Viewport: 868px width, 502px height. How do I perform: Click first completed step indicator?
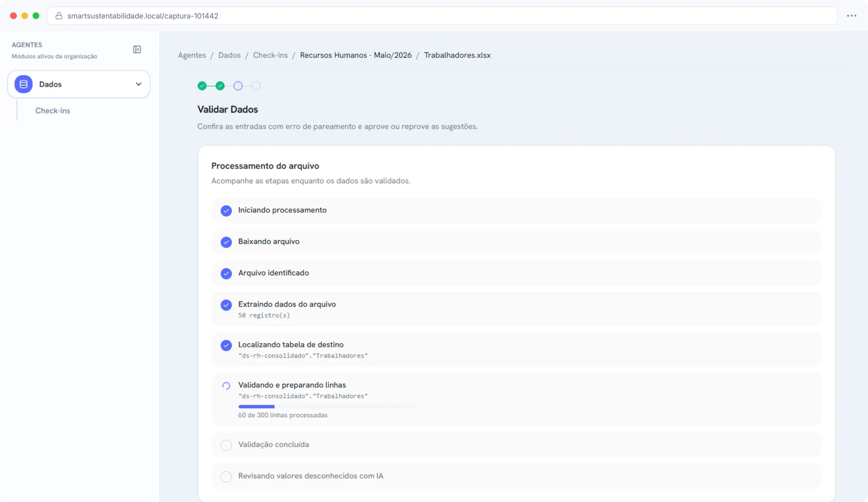202,86
